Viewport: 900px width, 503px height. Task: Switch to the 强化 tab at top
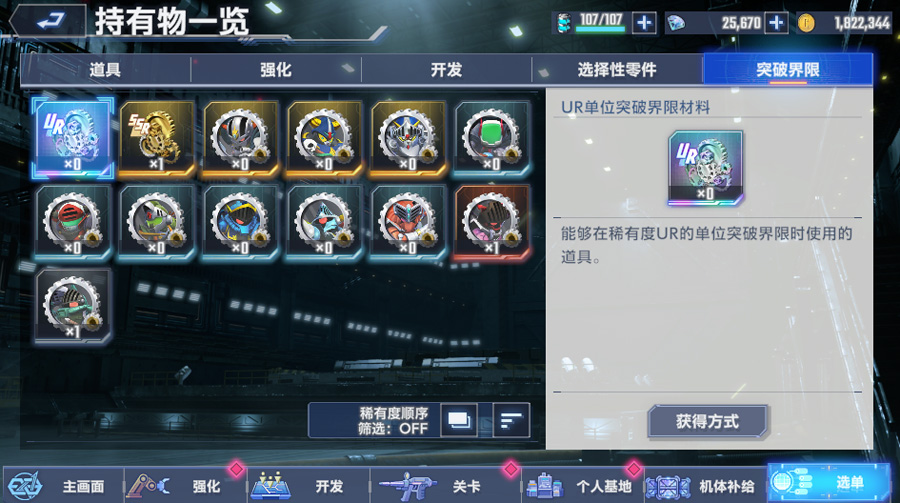point(276,70)
